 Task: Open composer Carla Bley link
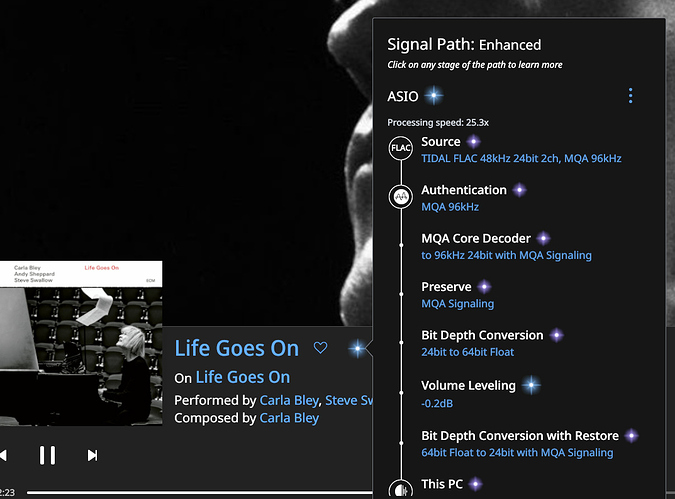click(x=289, y=418)
